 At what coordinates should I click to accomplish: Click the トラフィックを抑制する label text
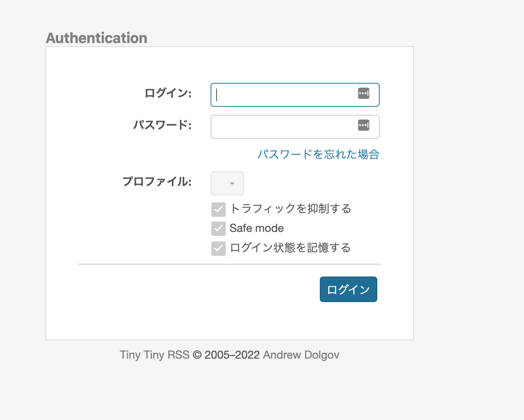tap(291, 208)
